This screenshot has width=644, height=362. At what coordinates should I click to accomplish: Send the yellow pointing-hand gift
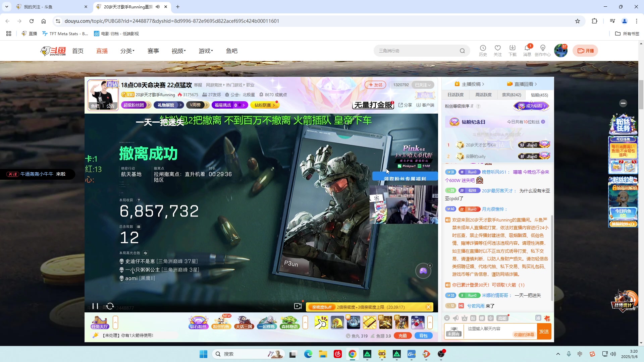tap(321, 322)
